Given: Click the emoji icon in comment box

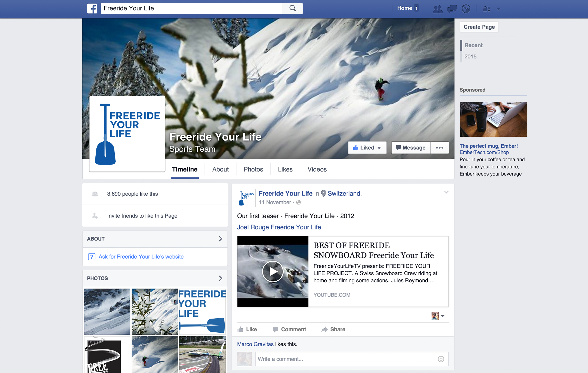Looking at the screenshot, I should 441,359.
